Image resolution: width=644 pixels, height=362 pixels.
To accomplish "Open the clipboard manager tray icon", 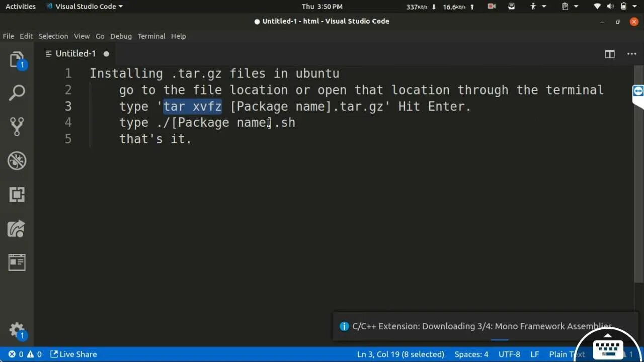I will point(565,7).
